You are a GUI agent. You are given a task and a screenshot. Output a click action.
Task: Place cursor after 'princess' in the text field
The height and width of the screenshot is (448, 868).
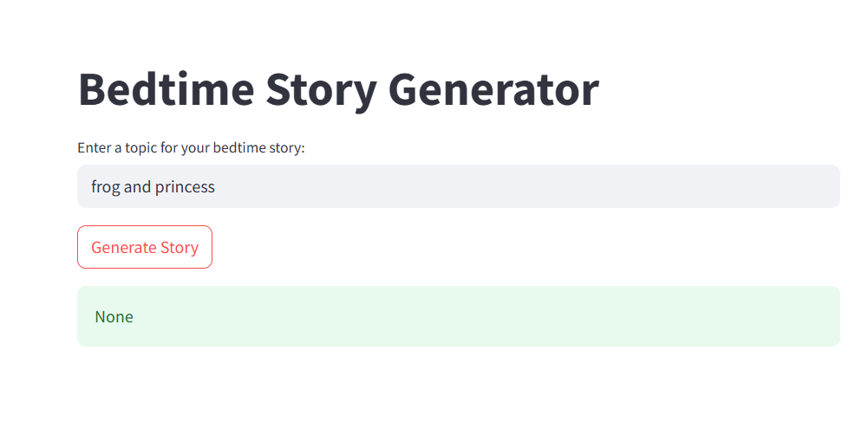(216, 187)
